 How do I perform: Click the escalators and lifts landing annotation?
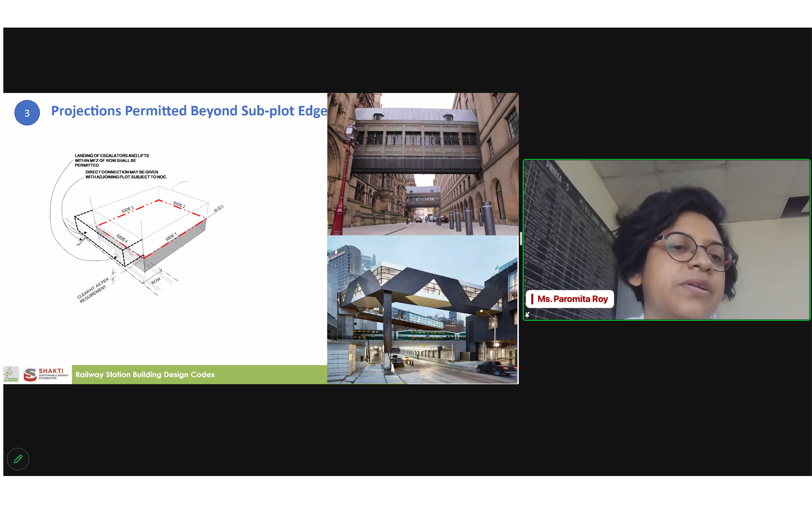tap(111, 160)
